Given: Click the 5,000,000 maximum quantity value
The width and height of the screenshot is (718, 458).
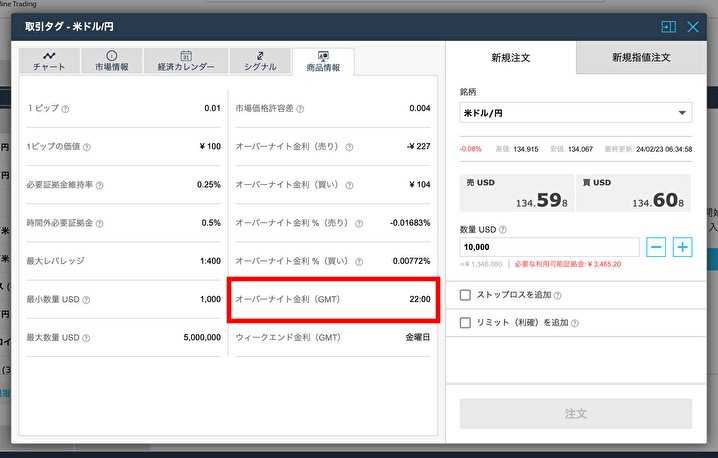Looking at the screenshot, I should click(202, 338).
